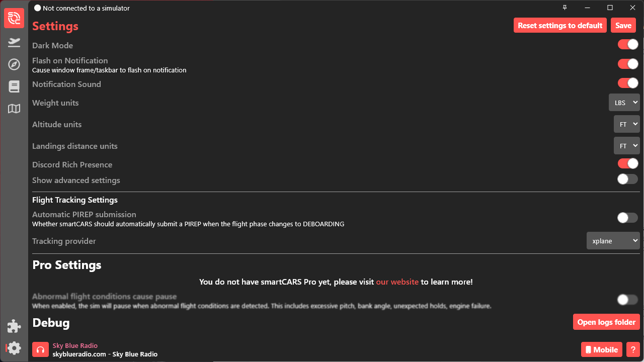644x362 pixels.
Task: Follow the 'our website' link
Action: click(397, 282)
